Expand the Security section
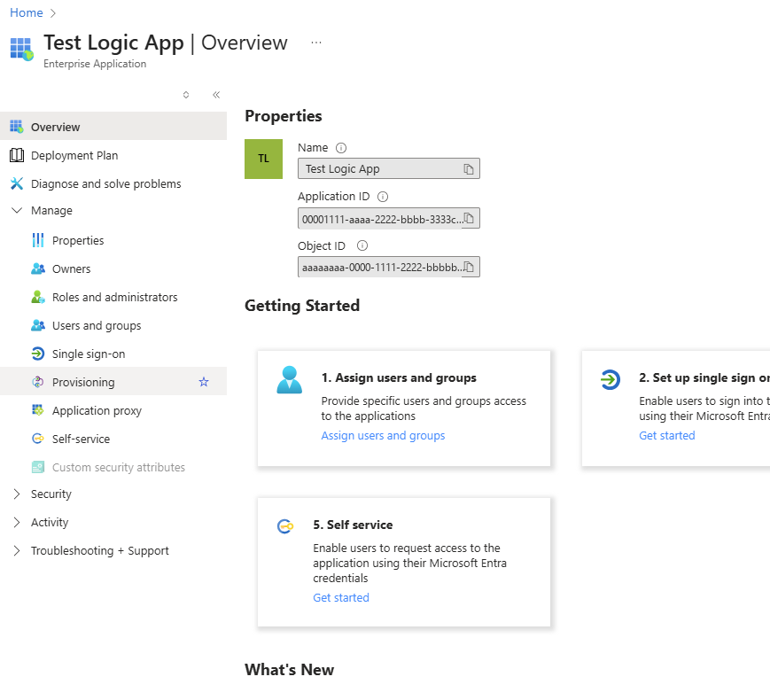 pos(17,494)
